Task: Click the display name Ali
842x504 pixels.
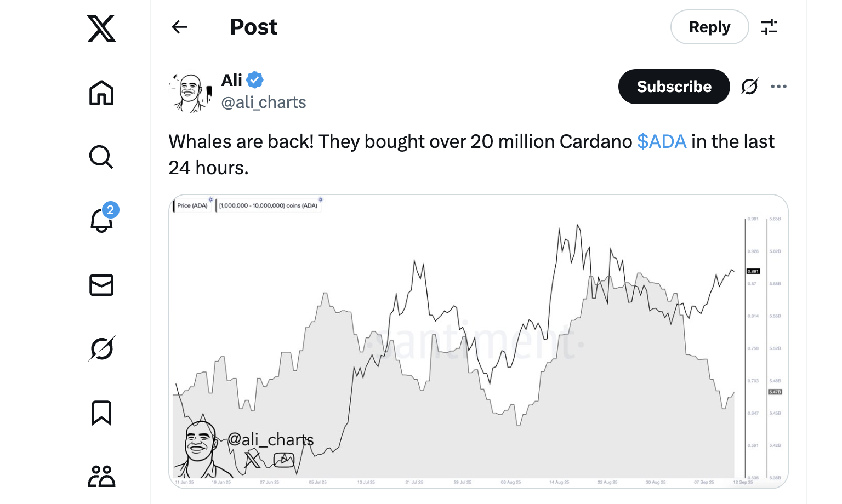Action: (232, 80)
